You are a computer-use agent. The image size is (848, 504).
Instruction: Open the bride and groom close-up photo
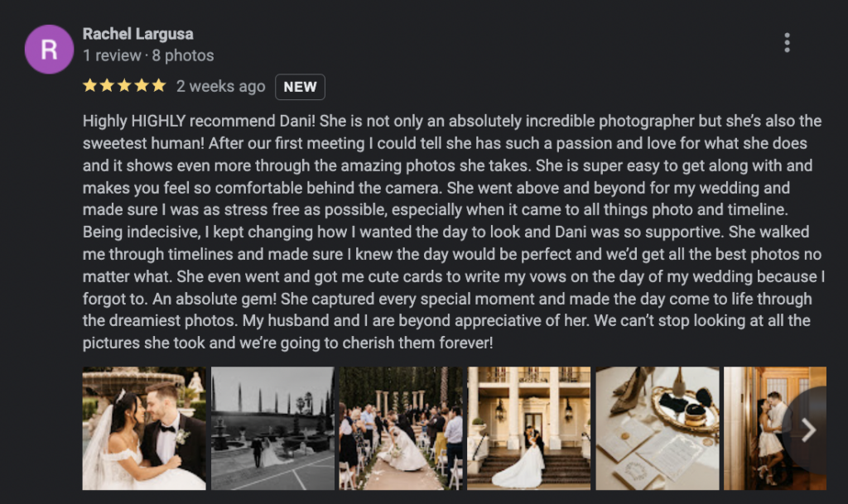144,429
